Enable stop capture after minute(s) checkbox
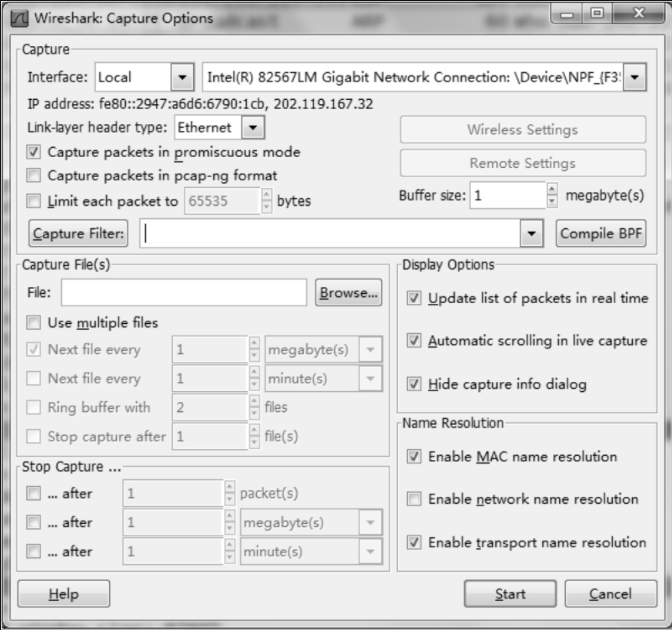Viewport: 672px width, 630px height. click(x=33, y=552)
